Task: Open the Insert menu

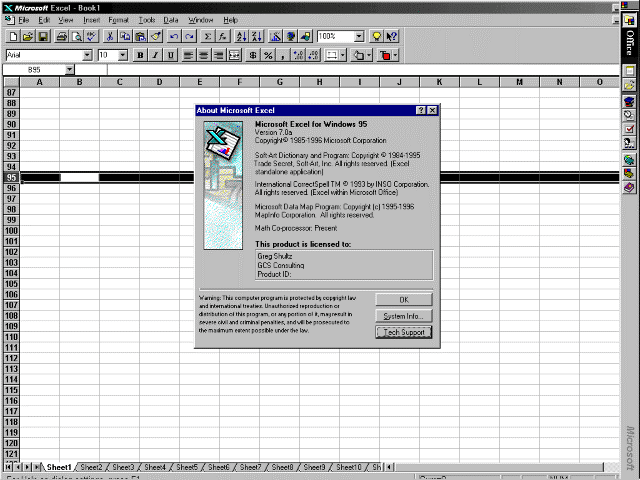Action: (91, 20)
